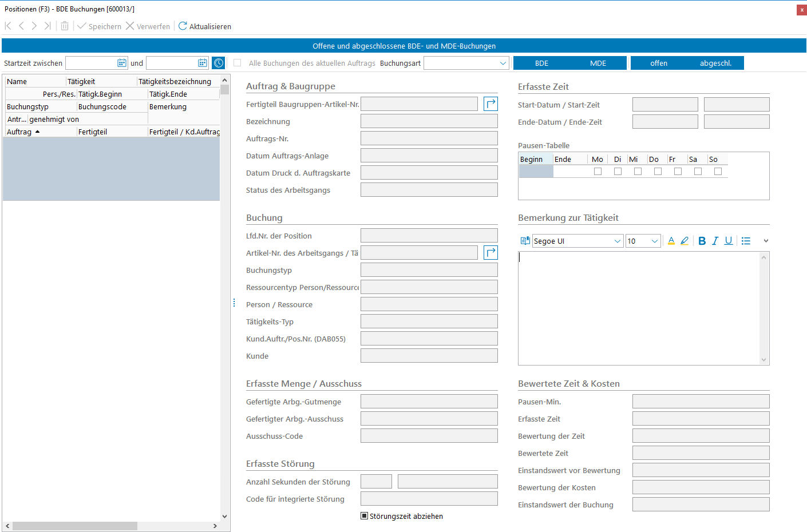Jump to linked Fertigteil Baugruppen article
Image resolution: width=807 pixels, height=532 pixels.
point(490,104)
